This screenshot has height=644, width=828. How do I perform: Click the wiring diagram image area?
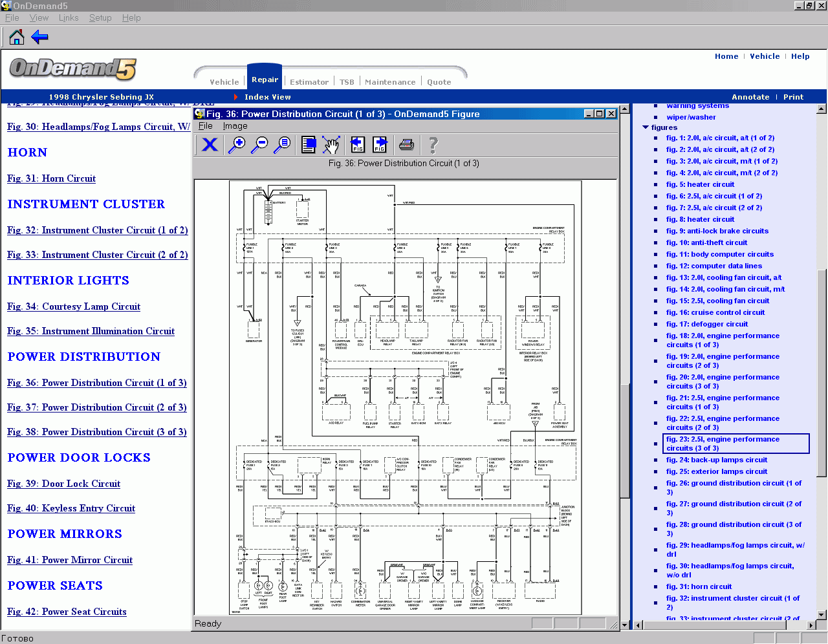[x=406, y=398]
